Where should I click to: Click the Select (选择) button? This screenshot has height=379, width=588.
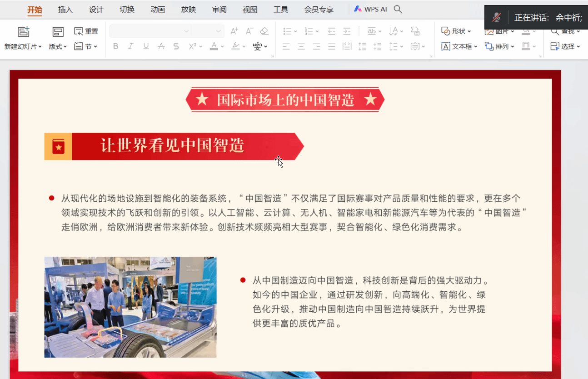(565, 46)
